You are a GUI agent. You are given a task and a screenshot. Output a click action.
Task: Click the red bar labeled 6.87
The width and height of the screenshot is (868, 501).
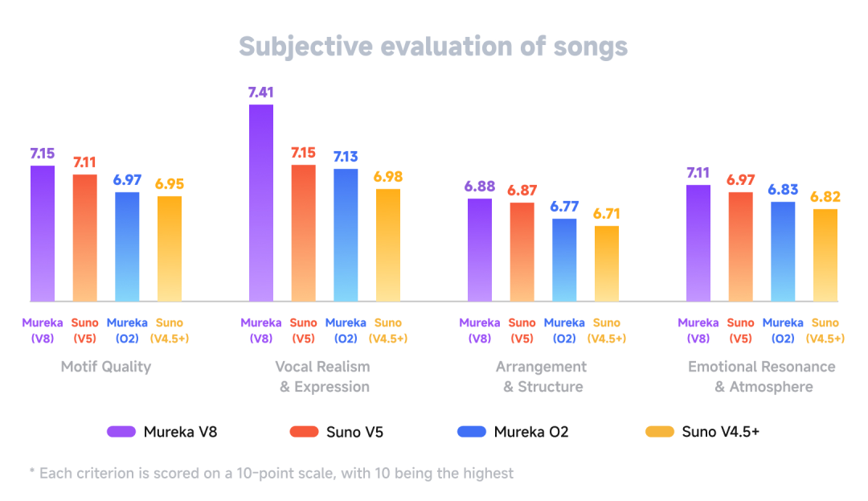(x=522, y=252)
